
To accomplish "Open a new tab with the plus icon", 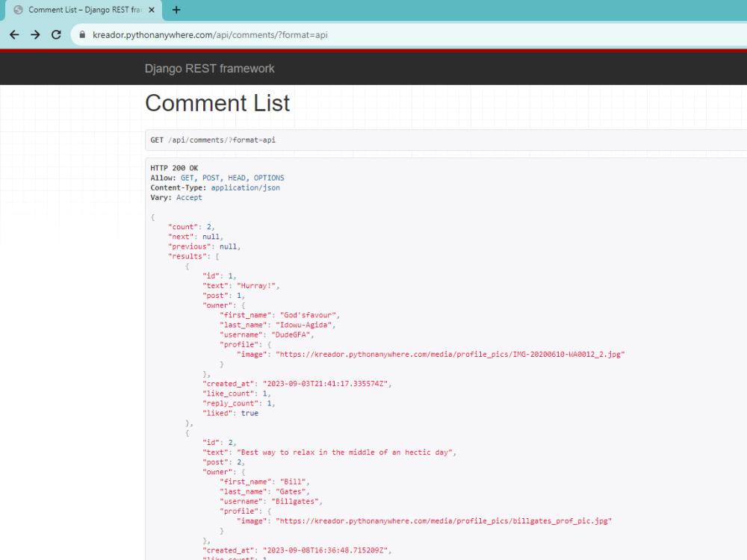I will 175,10.
